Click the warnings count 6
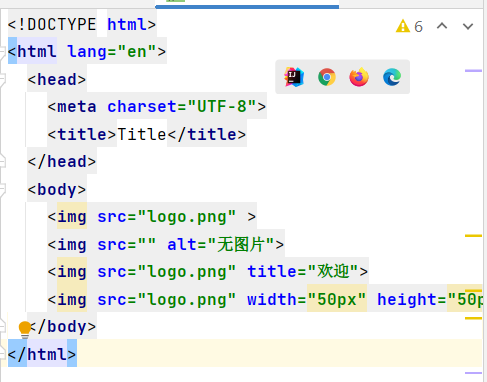The image size is (487, 382). click(x=418, y=27)
